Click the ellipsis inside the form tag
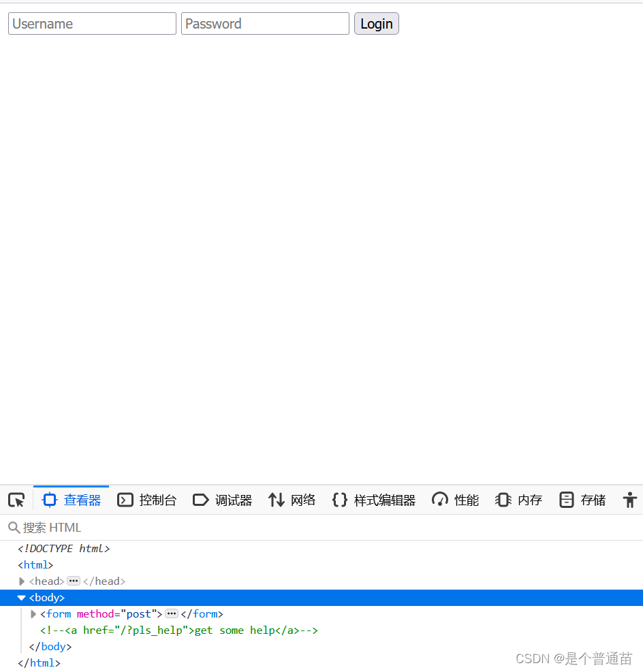643x672 pixels. [172, 613]
